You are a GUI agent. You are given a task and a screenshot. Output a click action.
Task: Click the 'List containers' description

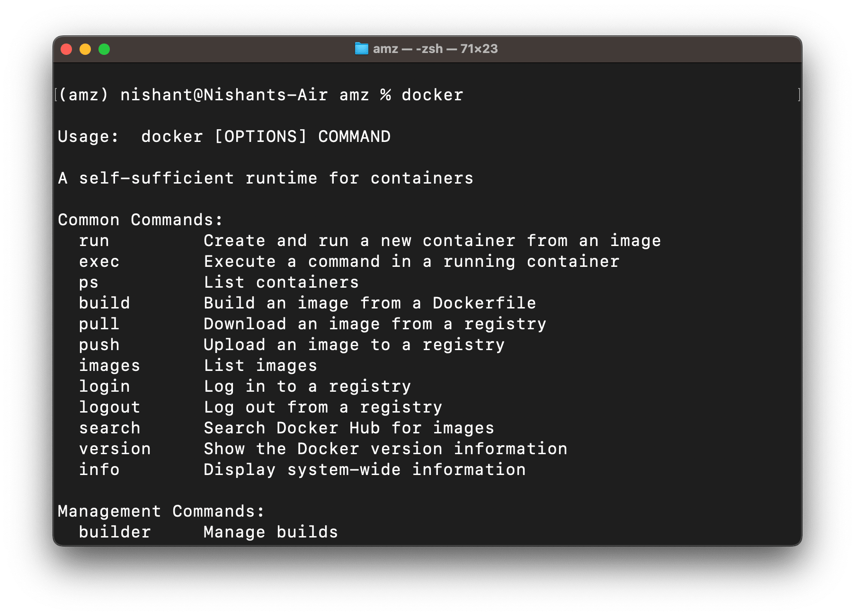click(281, 282)
